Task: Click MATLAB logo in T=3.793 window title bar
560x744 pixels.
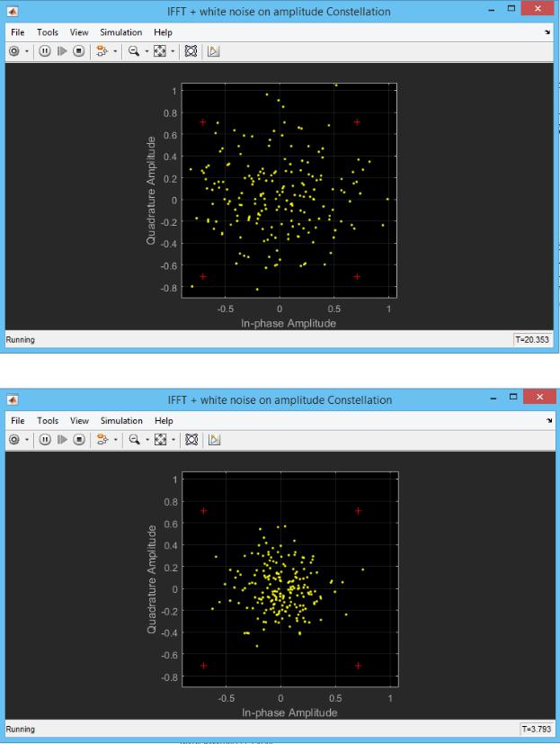Action: [x=13, y=400]
